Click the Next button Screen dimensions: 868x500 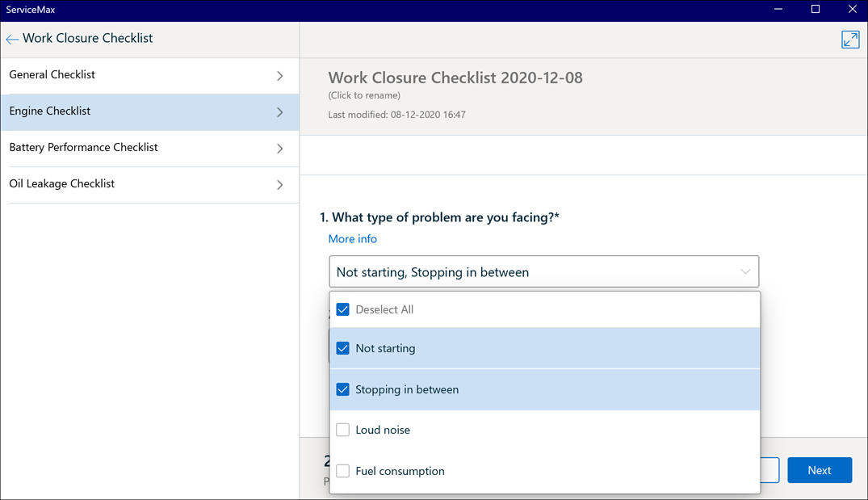click(820, 470)
